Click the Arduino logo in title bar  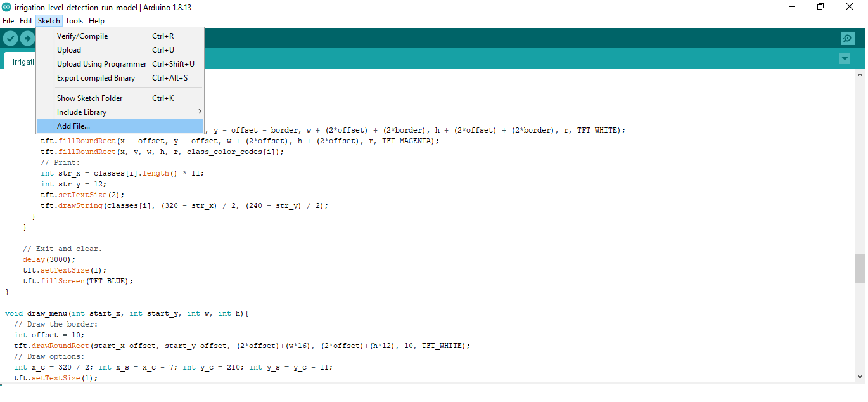6,6
